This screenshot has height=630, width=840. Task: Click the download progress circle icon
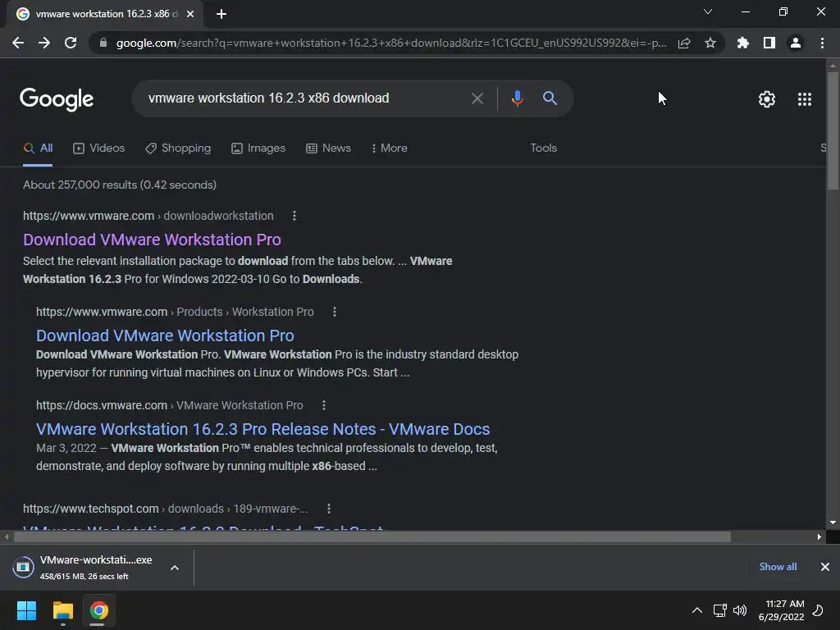(23, 567)
